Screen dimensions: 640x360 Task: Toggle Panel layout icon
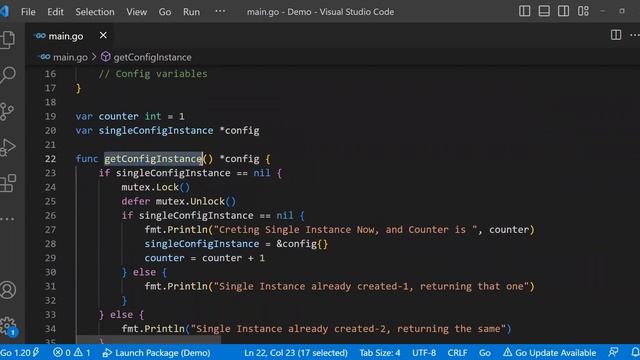[x=544, y=11]
